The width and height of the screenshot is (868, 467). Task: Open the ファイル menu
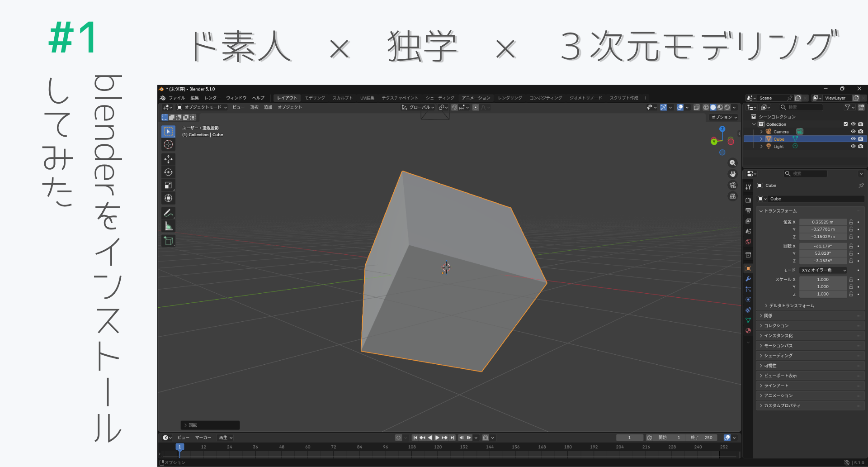[177, 98]
